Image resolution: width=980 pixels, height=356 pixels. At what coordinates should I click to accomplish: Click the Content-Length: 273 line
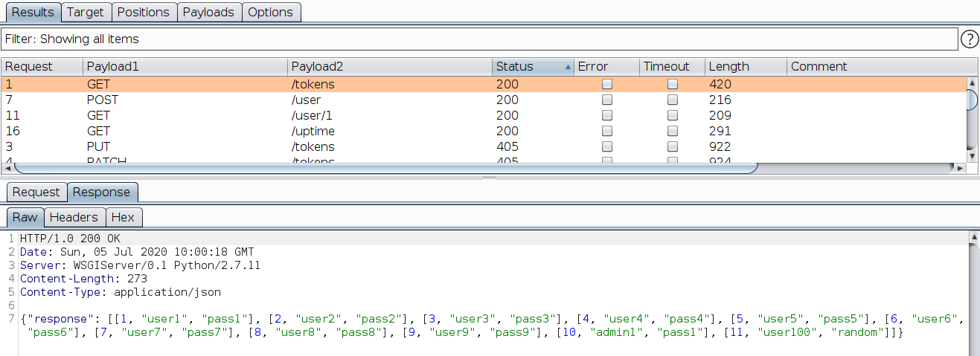(83, 279)
